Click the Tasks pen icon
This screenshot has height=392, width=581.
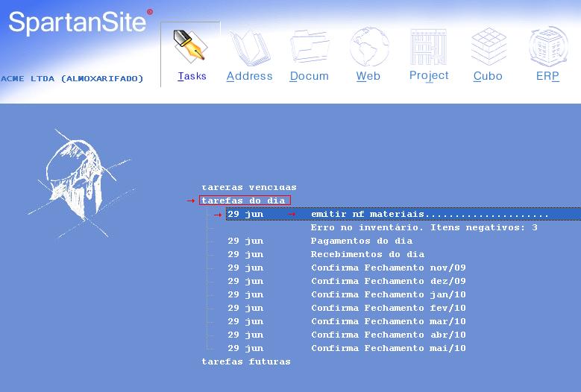(190, 46)
